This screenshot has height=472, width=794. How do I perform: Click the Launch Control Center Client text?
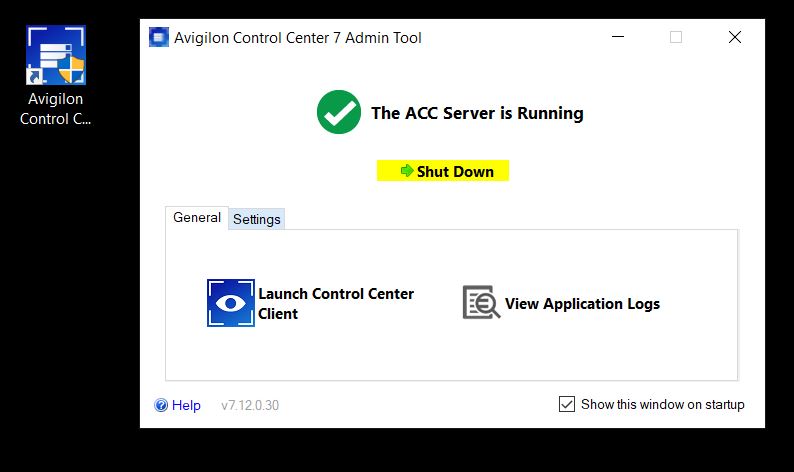click(x=335, y=303)
